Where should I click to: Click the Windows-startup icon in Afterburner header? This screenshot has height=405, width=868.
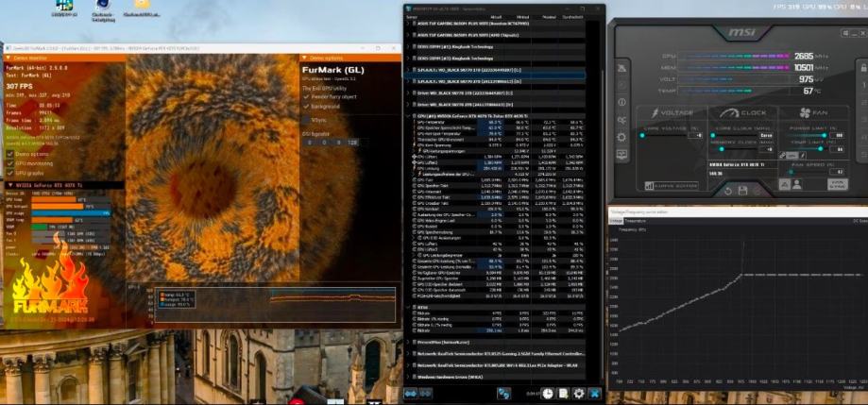click(x=845, y=33)
